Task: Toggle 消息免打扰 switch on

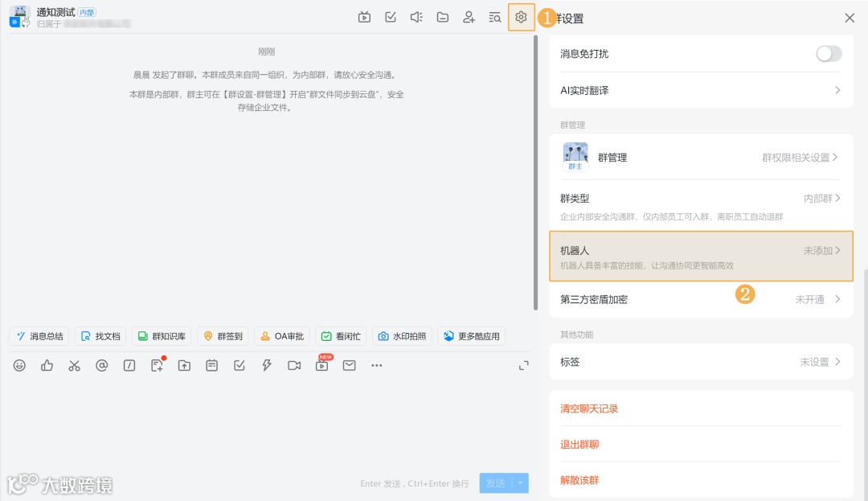Action: pos(828,53)
